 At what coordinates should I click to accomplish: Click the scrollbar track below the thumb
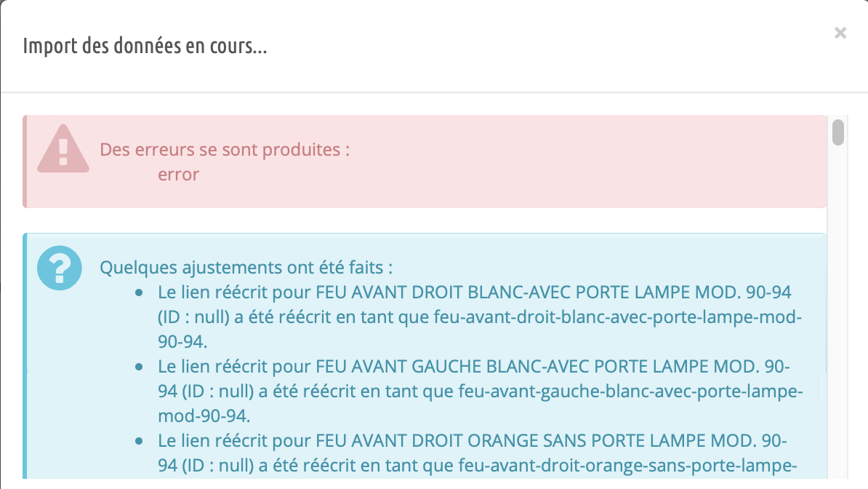click(838, 311)
